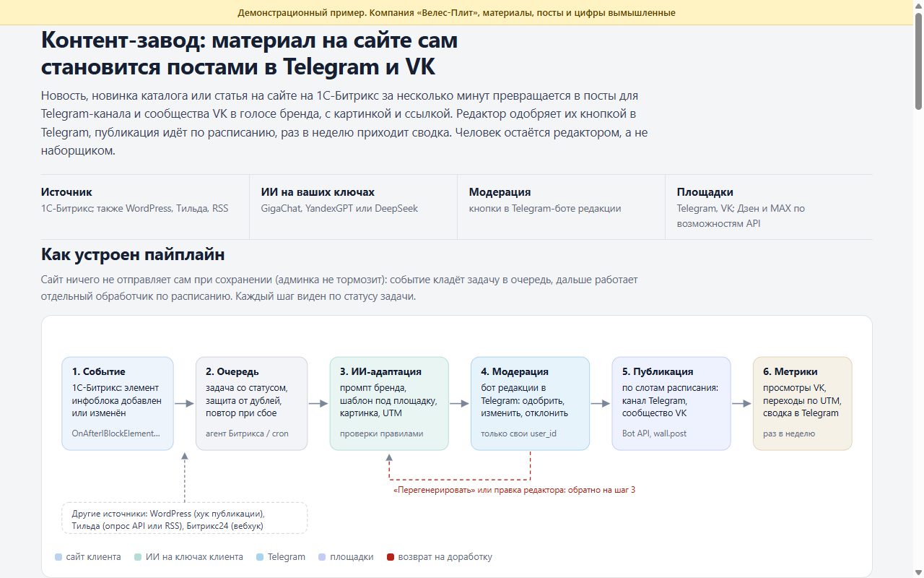Select the '4. Модерация' step title

point(515,371)
